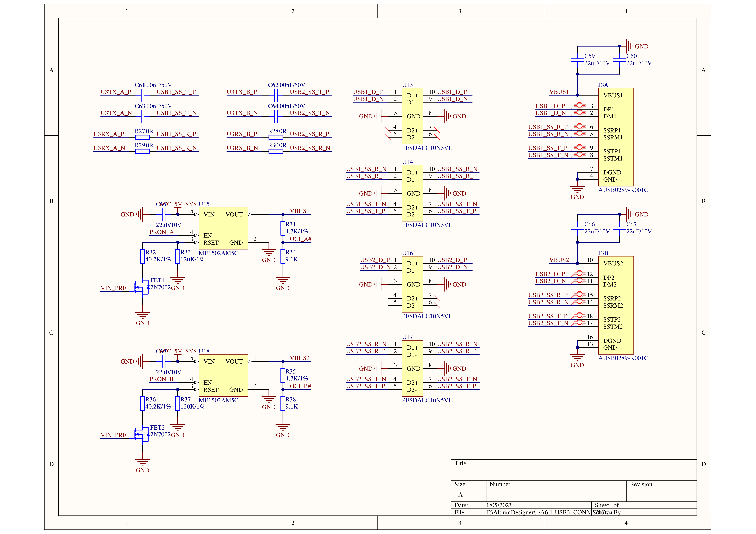Select the U3RX_A_P net label
Viewport: 756px width, 534px height.
click(x=109, y=134)
